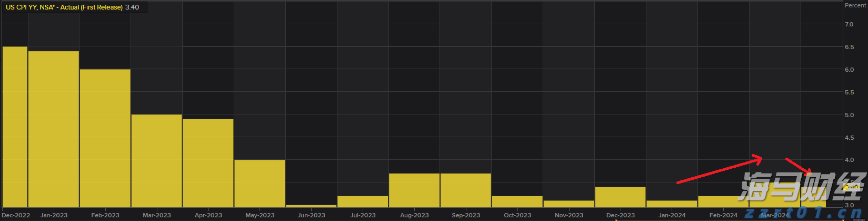Screen dimensions: 868x221
Task: Click the Jan-2024 x-axis date label
Action: (x=672, y=215)
